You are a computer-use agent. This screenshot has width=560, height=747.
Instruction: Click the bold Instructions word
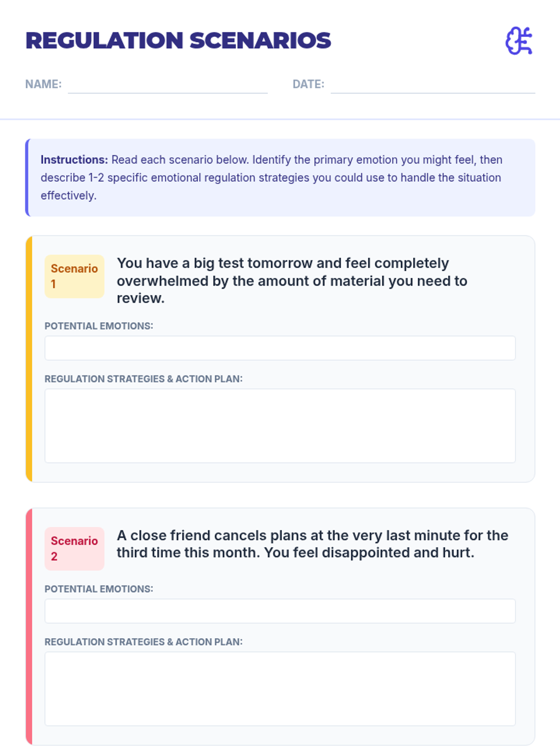tap(74, 160)
